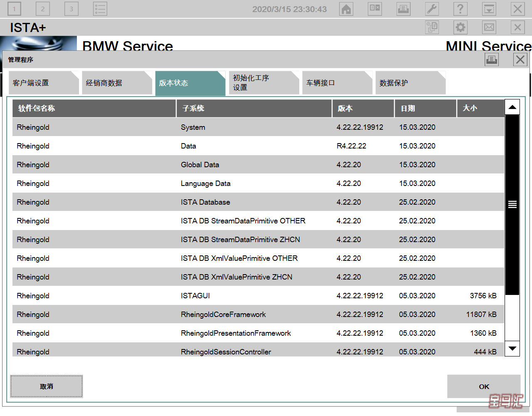Open the operations list icon
The image size is (532, 416).
pos(100,9)
